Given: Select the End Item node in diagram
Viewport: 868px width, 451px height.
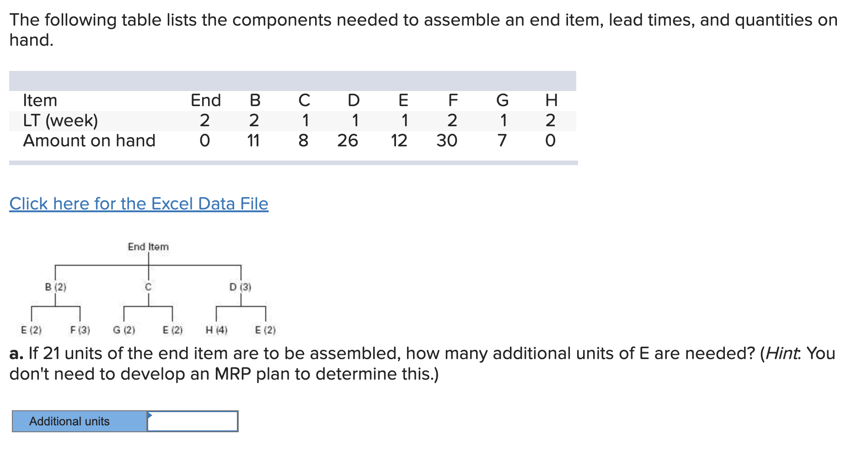Looking at the screenshot, I should 148,247.
